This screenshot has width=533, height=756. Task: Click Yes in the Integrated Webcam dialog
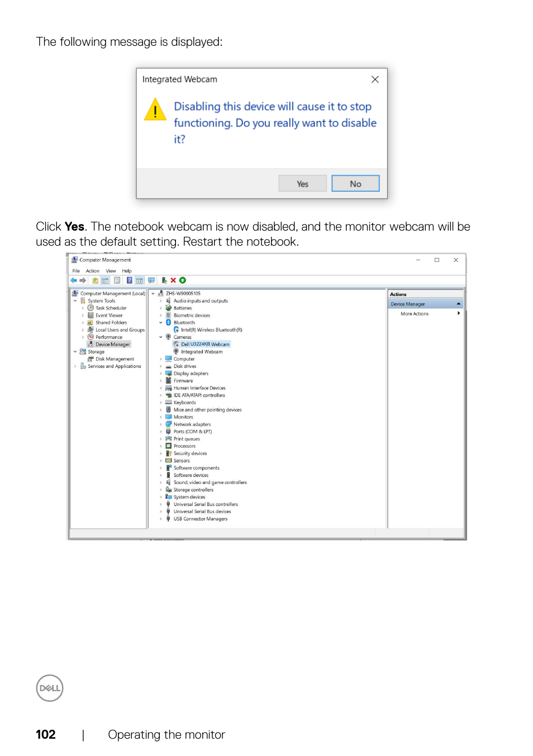(302, 184)
